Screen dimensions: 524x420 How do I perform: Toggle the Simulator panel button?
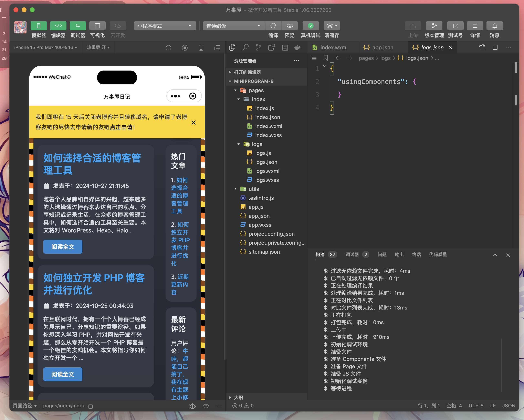click(x=39, y=26)
